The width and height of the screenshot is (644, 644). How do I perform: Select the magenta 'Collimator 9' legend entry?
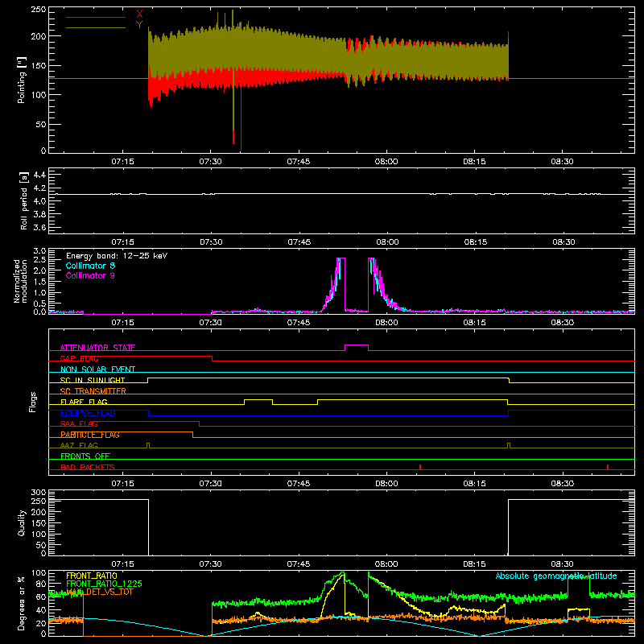coord(90,275)
